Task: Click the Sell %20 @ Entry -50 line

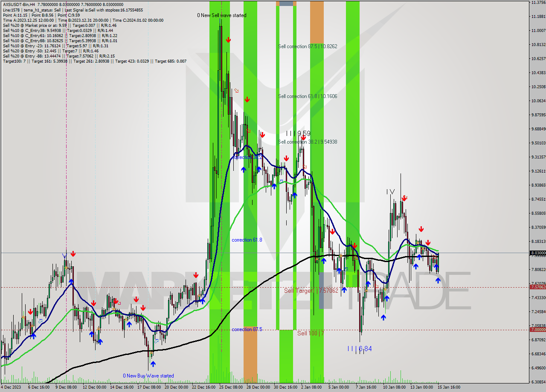Action: (51, 51)
